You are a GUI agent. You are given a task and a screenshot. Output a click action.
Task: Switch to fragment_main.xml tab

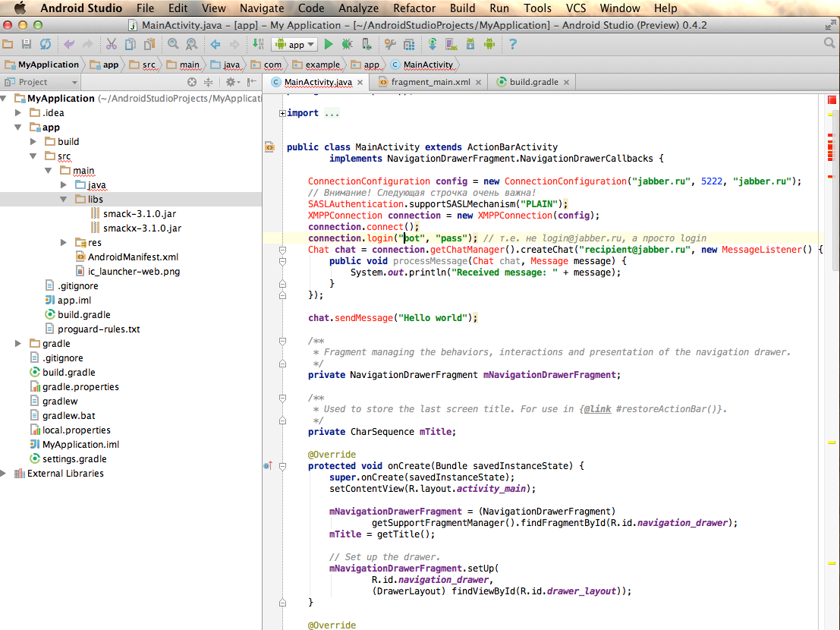[x=430, y=82]
